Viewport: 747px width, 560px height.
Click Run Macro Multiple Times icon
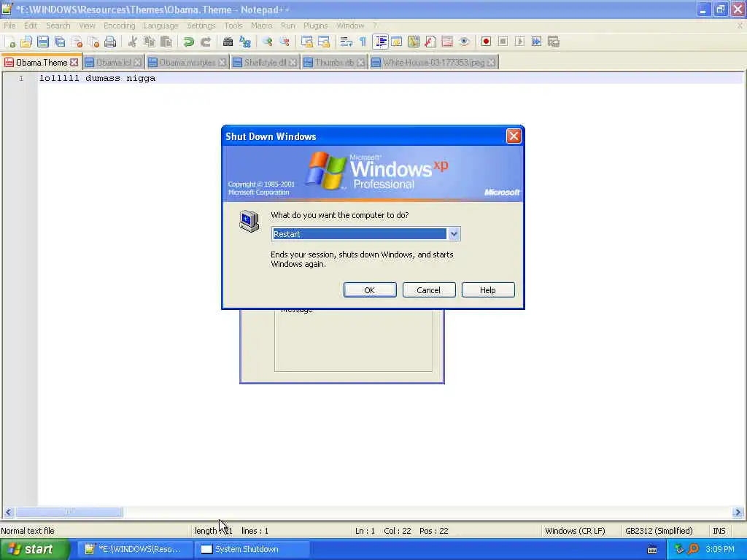coord(536,42)
